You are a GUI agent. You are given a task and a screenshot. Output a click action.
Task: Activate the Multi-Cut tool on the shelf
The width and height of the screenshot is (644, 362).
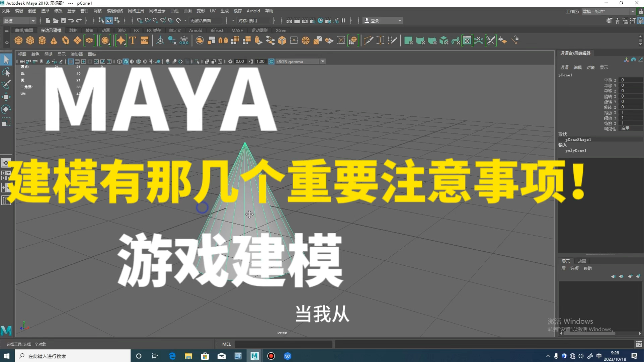point(369,40)
